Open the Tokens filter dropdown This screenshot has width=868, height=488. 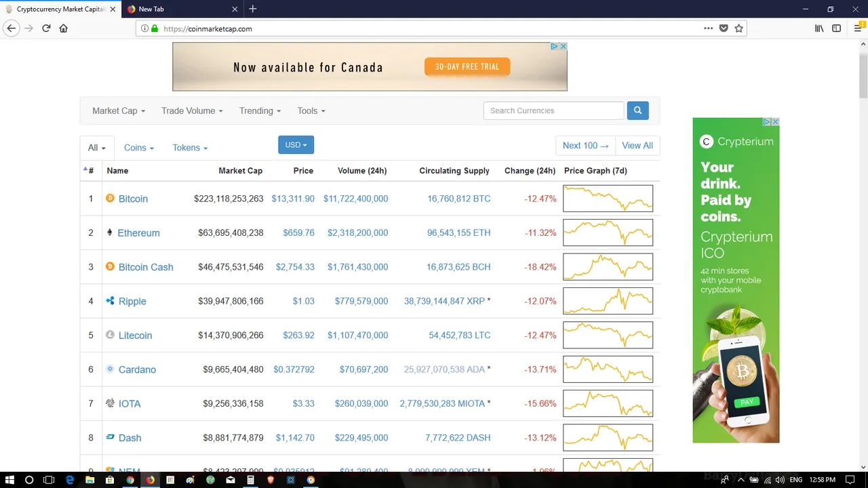pyautogui.click(x=190, y=148)
